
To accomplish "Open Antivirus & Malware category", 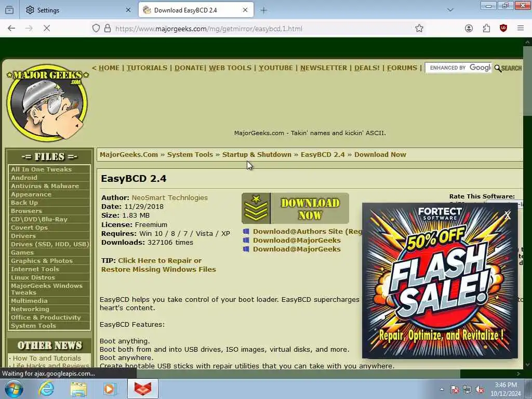I will (x=45, y=186).
